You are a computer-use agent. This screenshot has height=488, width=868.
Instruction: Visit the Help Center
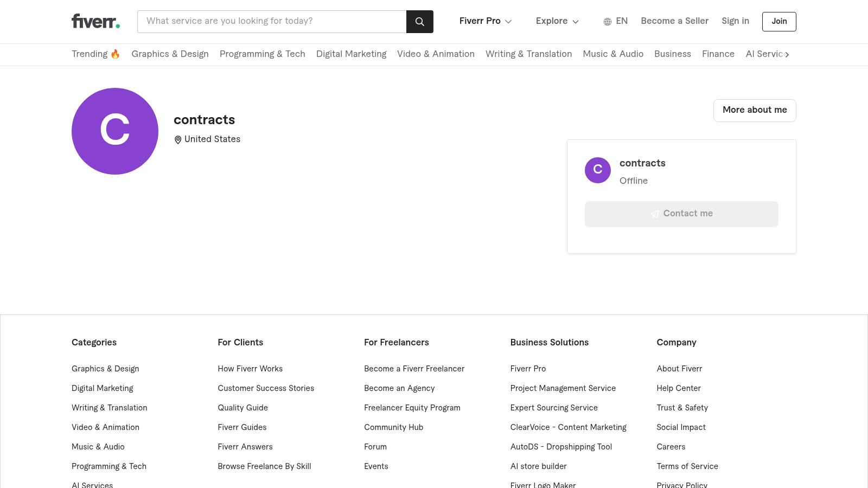[679, 389]
